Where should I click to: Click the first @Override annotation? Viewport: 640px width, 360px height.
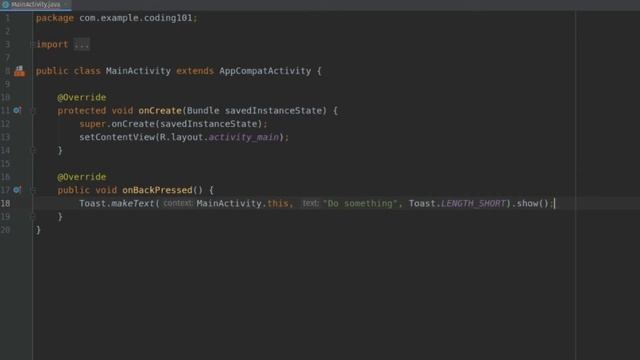click(82, 97)
